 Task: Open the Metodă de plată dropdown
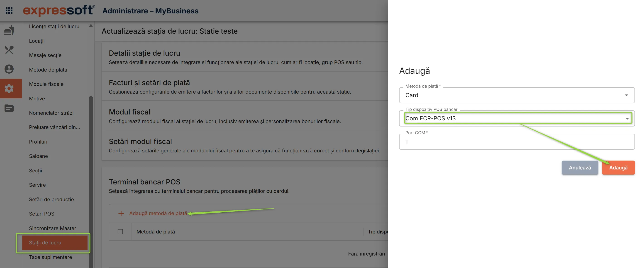pyautogui.click(x=517, y=95)
